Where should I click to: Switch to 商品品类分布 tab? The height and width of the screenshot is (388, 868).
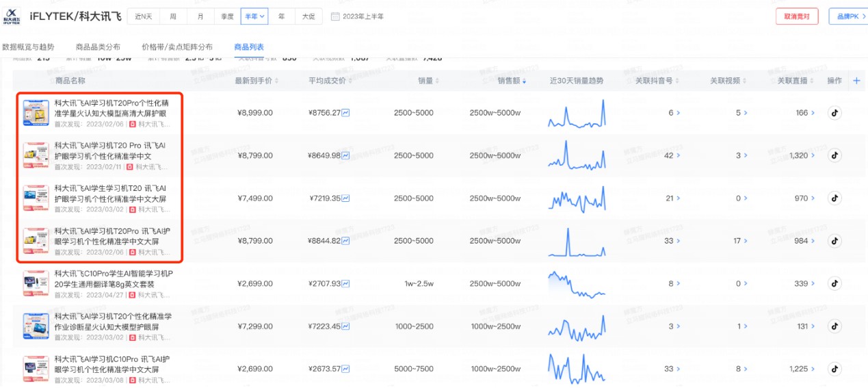point(98,47)
